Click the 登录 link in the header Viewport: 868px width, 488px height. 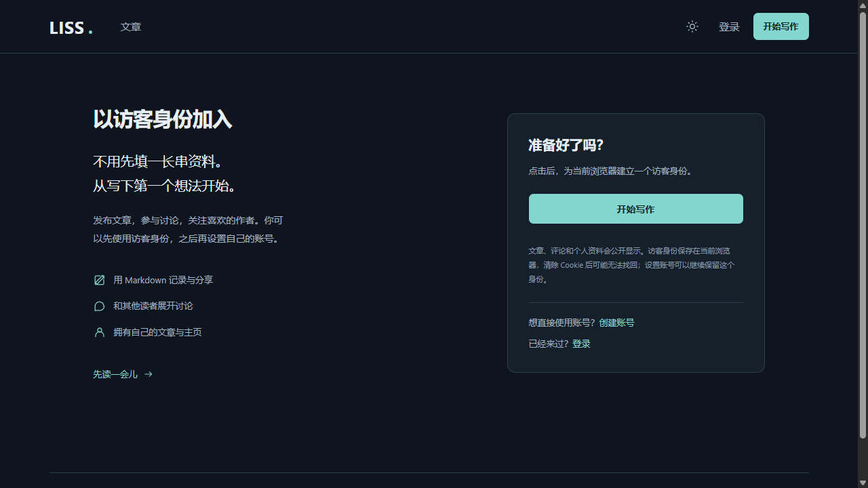click(x=729, y=27)
